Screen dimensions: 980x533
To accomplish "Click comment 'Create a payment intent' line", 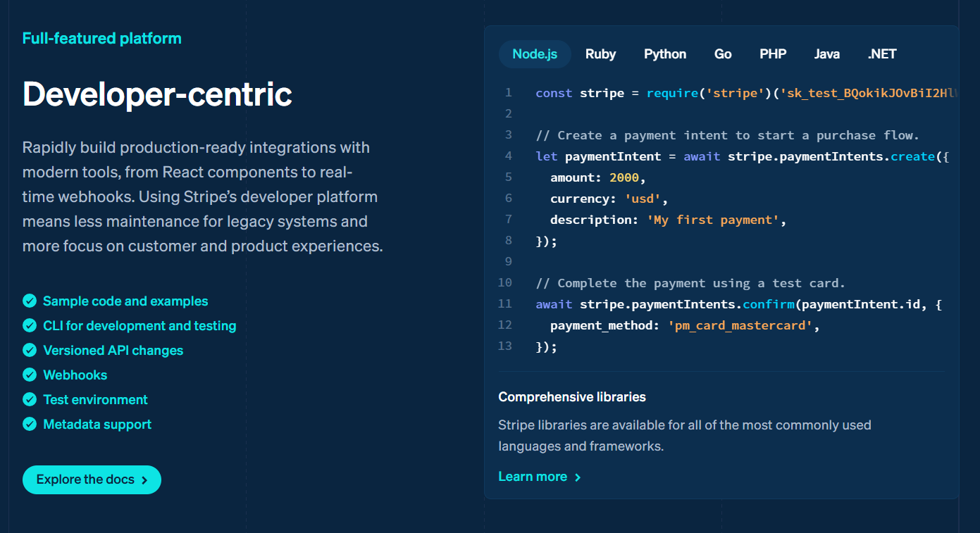I will pyautogui.click(x=727, y=135).
